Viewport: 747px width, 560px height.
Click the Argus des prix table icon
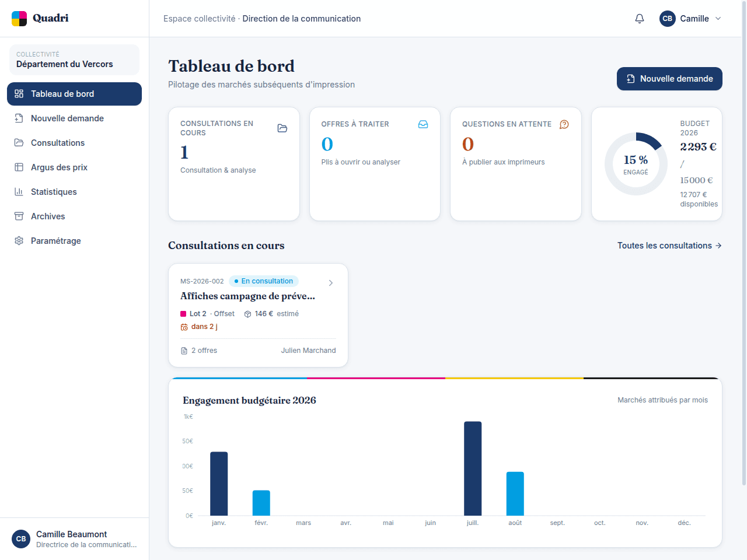tap(19, 167)
